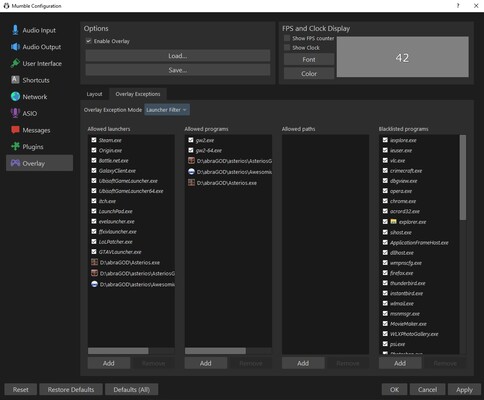The image size is (484, 400).
Task: Click Add under Allowed launchers
Action: coord(109,363)
